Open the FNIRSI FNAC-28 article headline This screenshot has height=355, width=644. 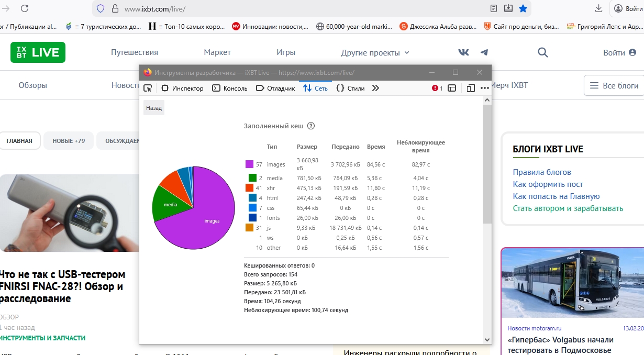(x=62, y=286)
